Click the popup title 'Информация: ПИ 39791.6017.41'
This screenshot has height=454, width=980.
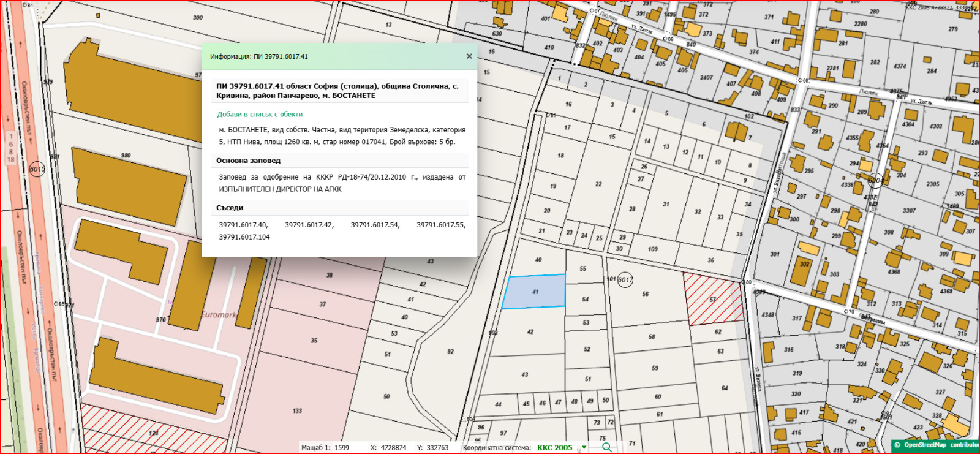259,56
